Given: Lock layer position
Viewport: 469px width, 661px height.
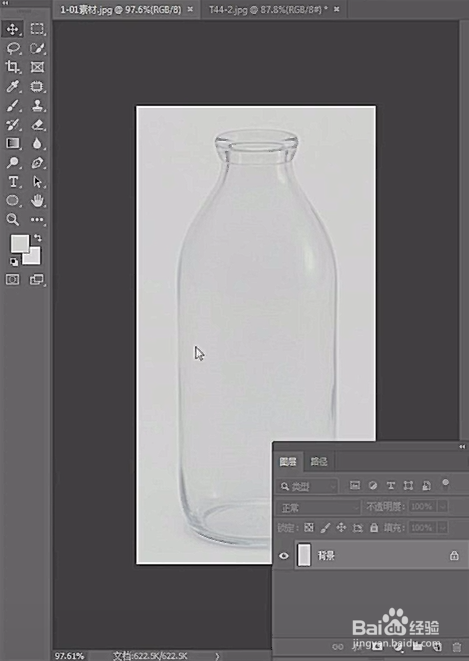Looking at the screenshot, I should click(341, 528).
